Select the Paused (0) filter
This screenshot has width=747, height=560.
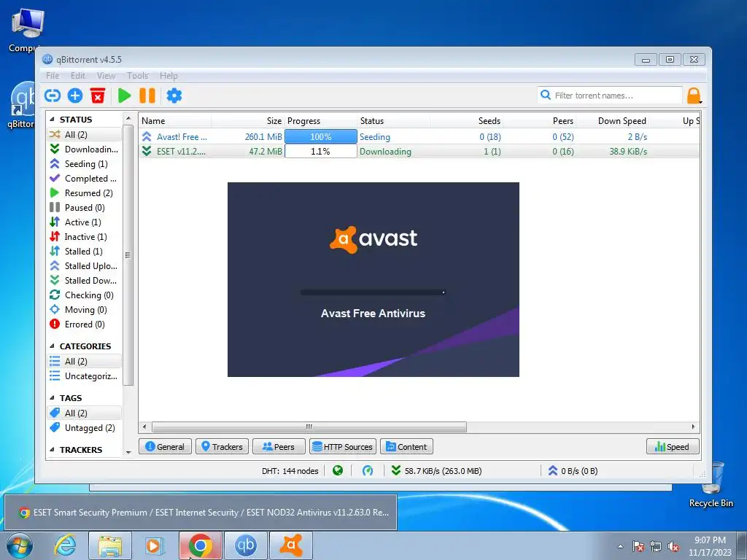[85, 208]
